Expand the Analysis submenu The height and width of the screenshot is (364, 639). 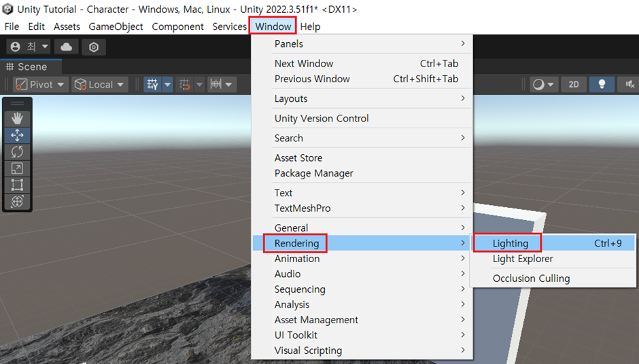(362, 305)
